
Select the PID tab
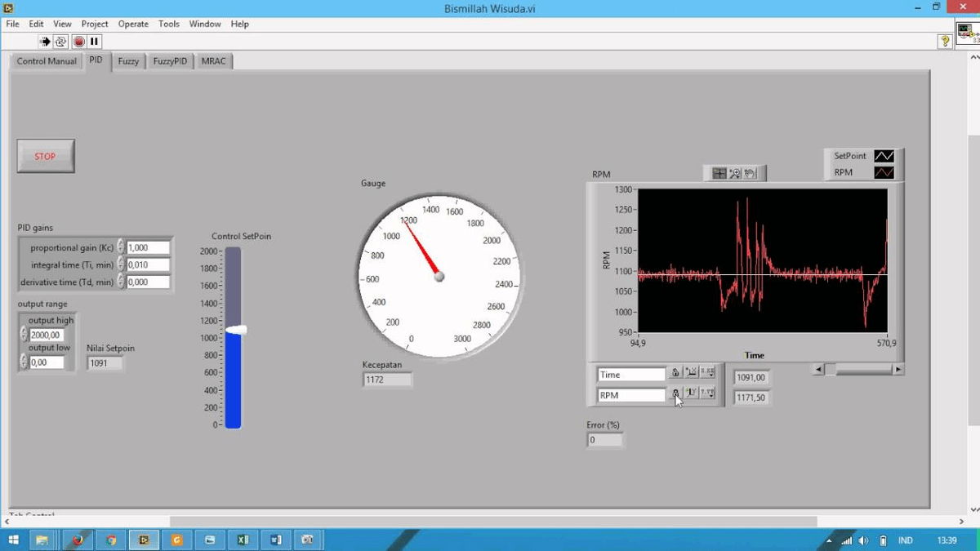(96, 60)
